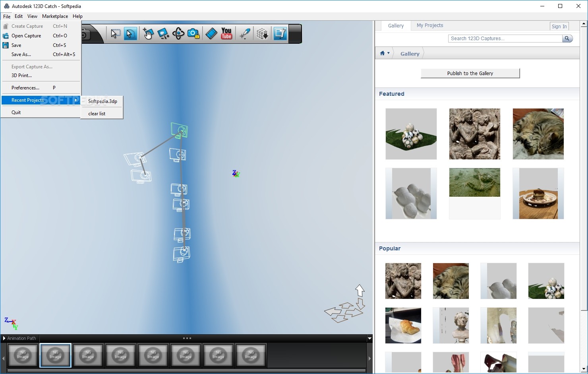Screen dimensions: 588x374
Task: Open the Help menu
Action: point(77,16)
